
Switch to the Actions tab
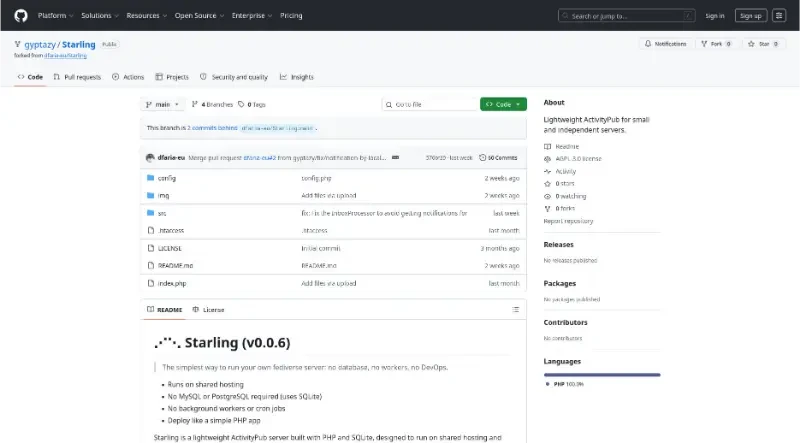click(x=128, y=77)
